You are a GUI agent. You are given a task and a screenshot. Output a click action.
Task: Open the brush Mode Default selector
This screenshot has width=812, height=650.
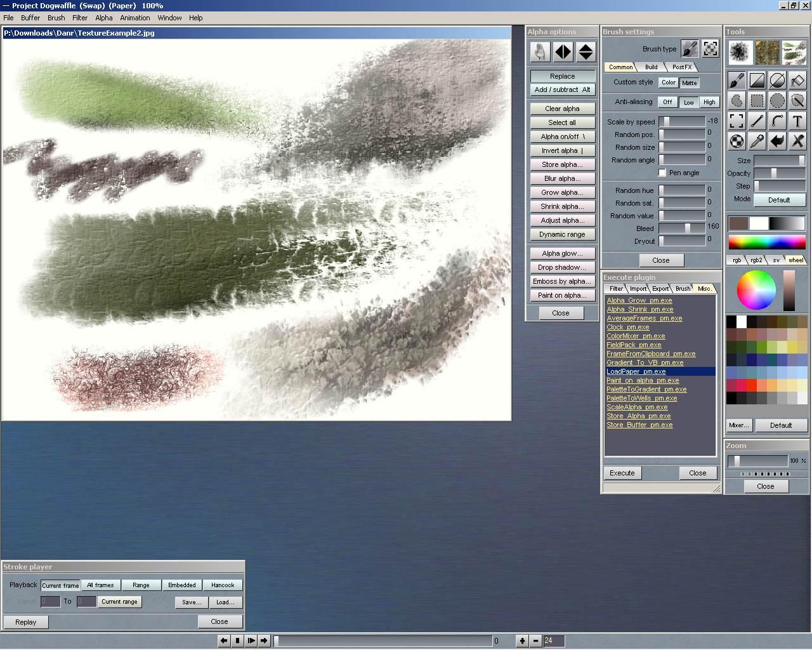click(779, 200)
